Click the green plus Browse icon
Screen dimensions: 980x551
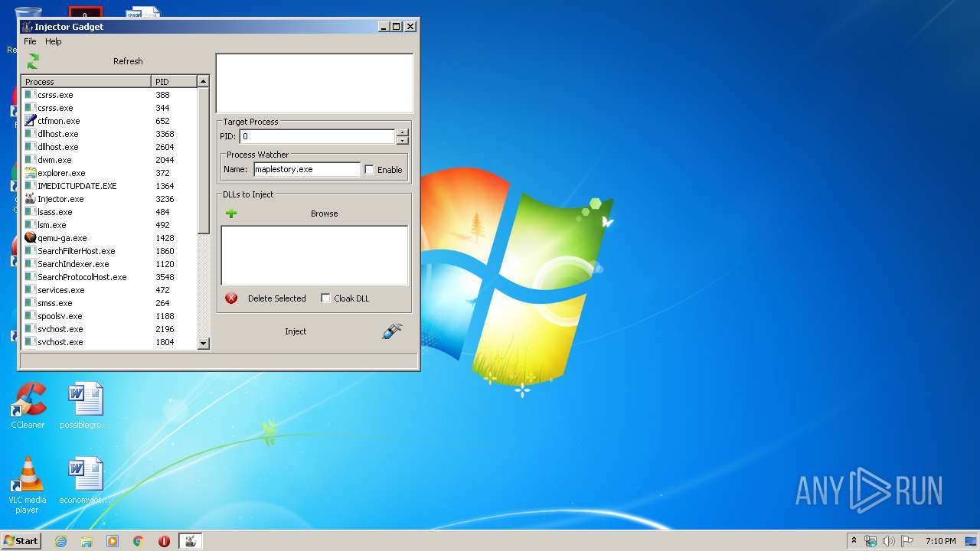(x=231, y=214)
